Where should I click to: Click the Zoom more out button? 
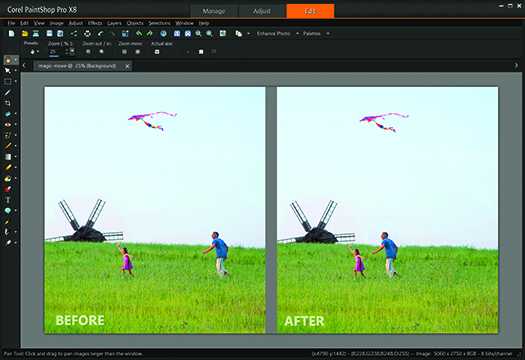[124, 52]
